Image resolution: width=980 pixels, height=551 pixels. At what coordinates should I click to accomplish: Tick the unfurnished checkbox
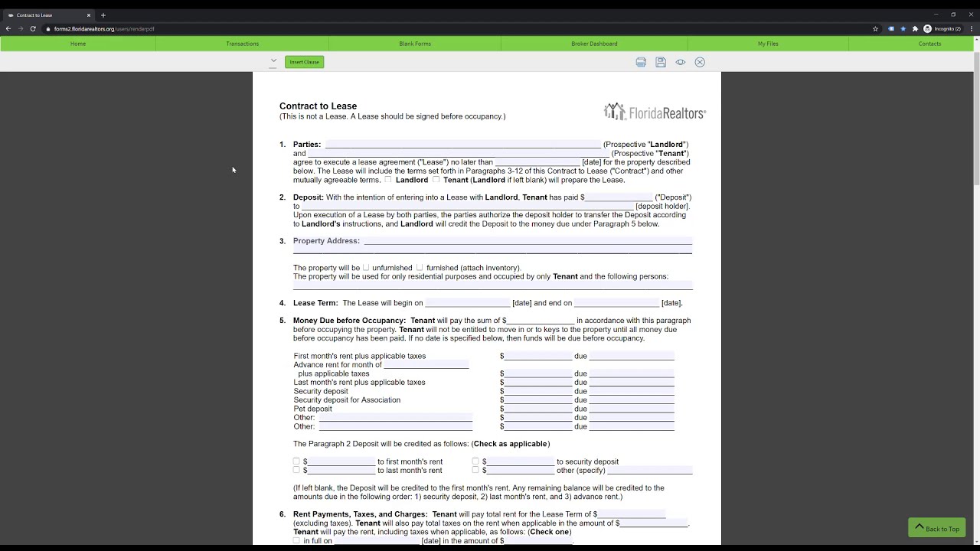(365, 267)
